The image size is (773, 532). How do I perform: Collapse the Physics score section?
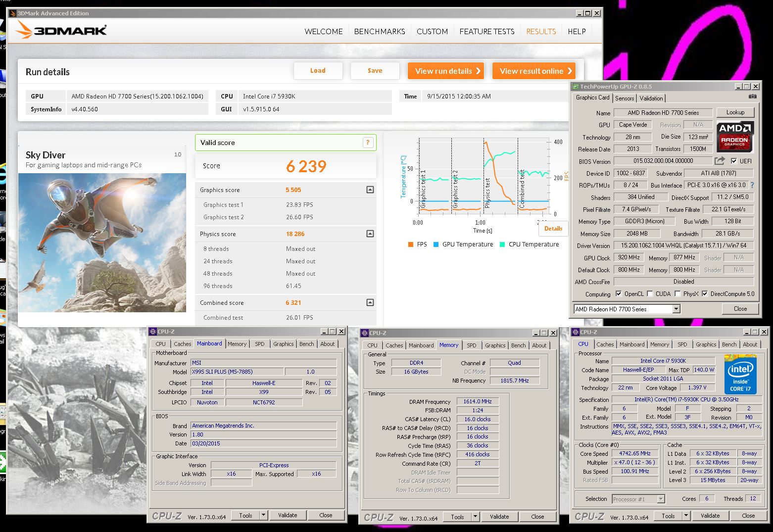pyautogui.click(x=370, y=234)
